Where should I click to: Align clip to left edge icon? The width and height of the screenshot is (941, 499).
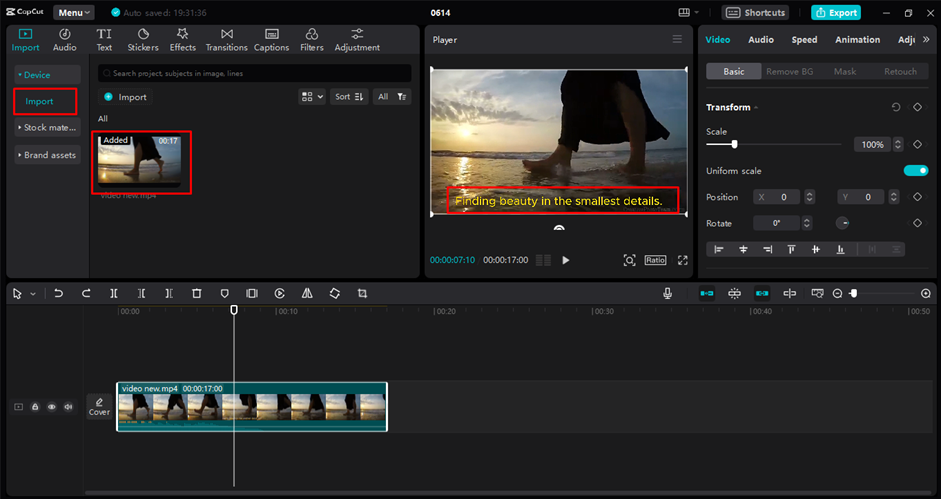pos(718,249)
